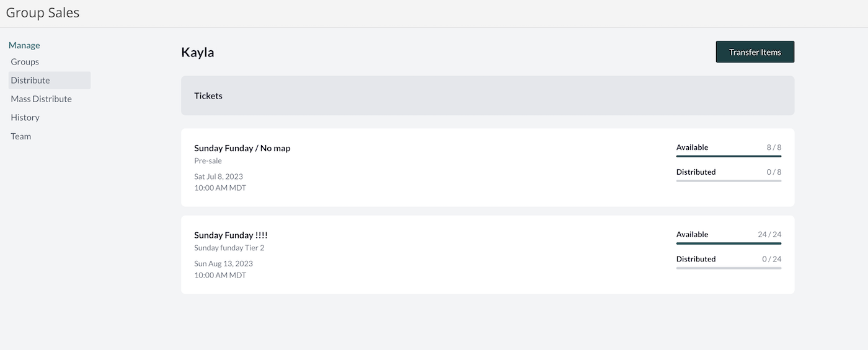Click the Sunday funday Tier 2 label

coord(229,248)
